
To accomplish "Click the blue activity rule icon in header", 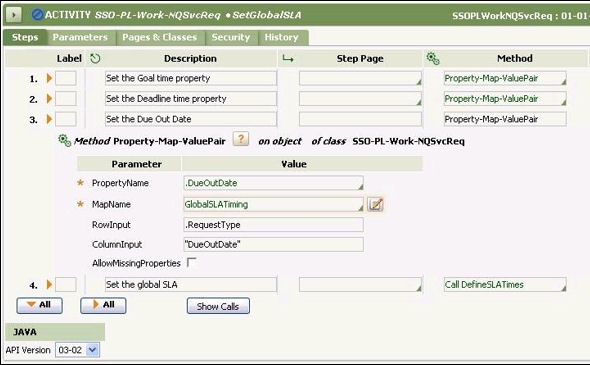I will (37, 15).
